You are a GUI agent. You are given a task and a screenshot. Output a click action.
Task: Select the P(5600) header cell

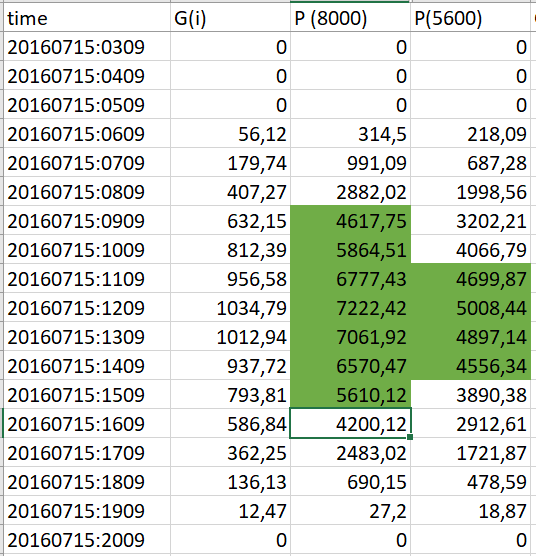pos(470,18)
